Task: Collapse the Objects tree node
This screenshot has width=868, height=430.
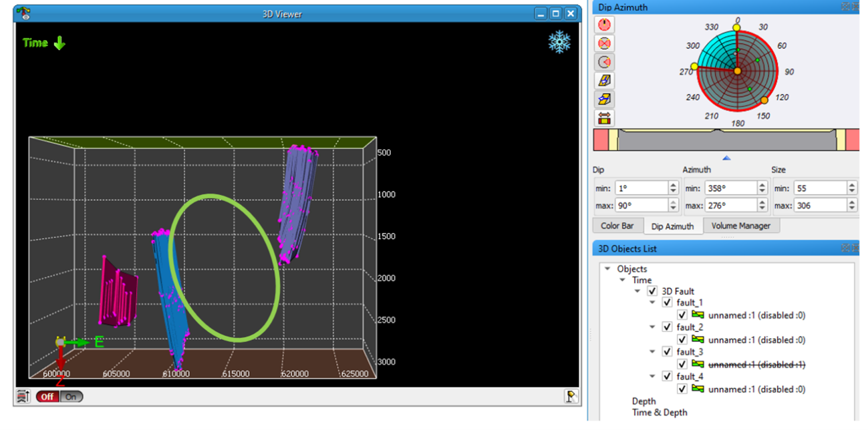Action: coord(607,269)
